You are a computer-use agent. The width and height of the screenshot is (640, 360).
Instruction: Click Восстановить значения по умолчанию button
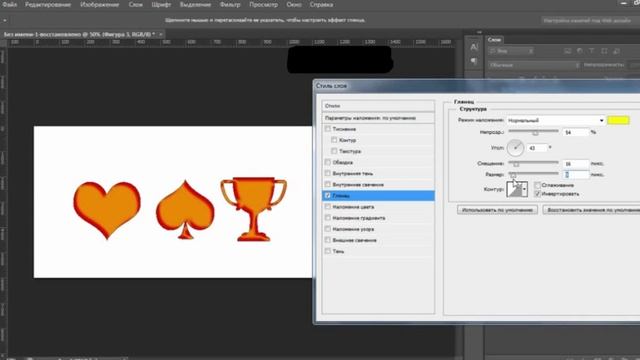(x=591, y=210)
